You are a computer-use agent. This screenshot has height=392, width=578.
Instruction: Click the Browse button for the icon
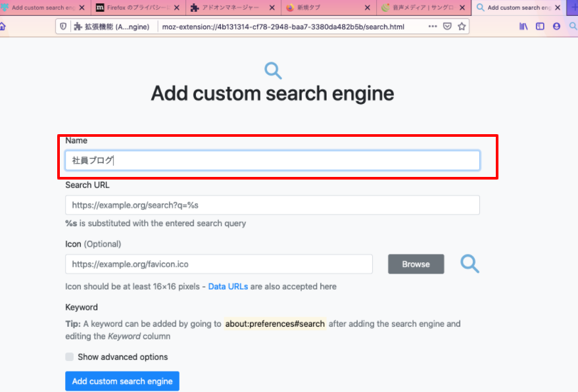416,264
